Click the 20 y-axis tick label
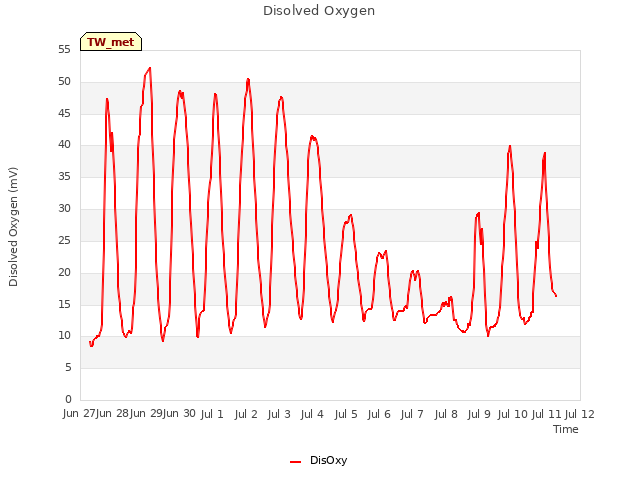The height and width of the screenshot is (480, 640). (x=64, y=272)
